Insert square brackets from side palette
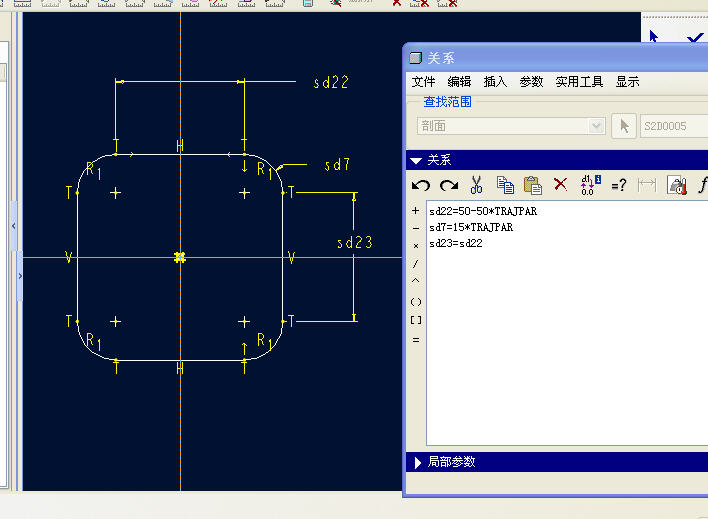 tap(416, 320)
